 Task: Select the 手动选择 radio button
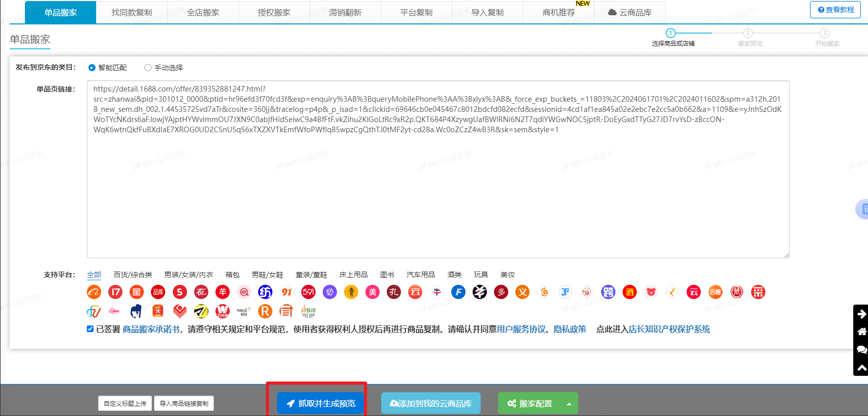pyautogui.click(x=148, y=68)
